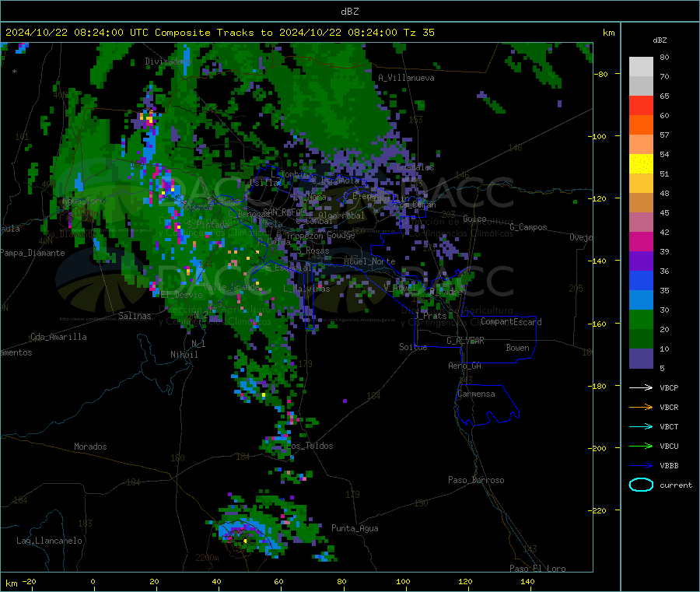This screenshot has width=700, height=592.
Task: Click the Nihuil map label
Action: tap(184, 355)
